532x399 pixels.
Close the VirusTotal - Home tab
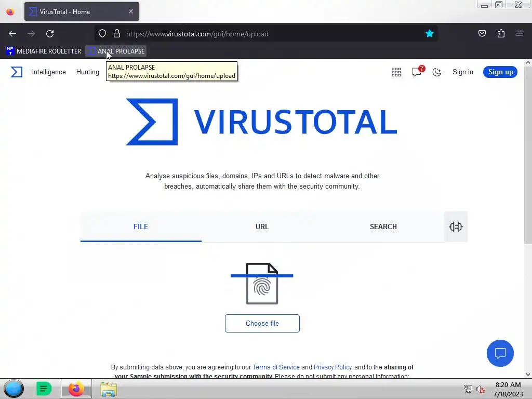point(131,11)
